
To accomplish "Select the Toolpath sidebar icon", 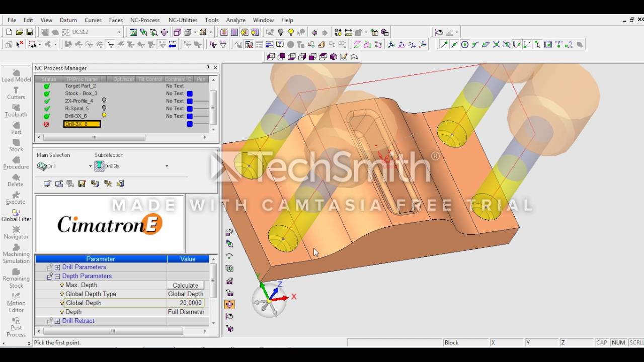I will click(x=16, y=111).
